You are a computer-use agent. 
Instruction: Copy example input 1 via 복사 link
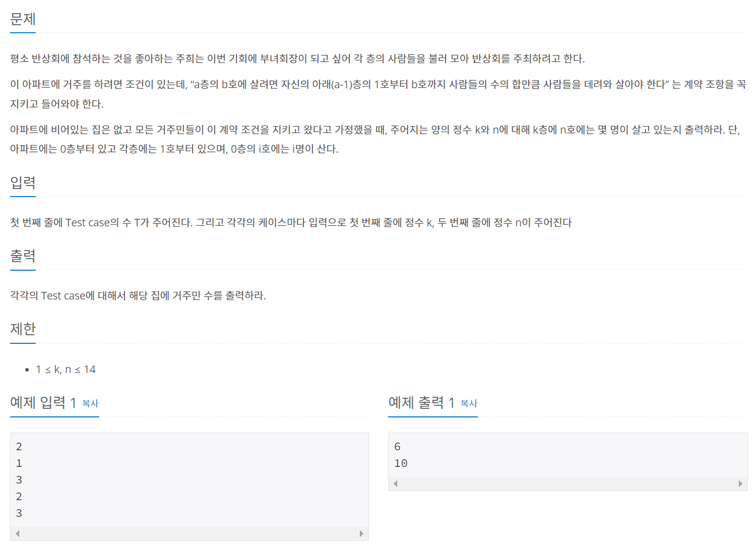(x=90, y=403)
